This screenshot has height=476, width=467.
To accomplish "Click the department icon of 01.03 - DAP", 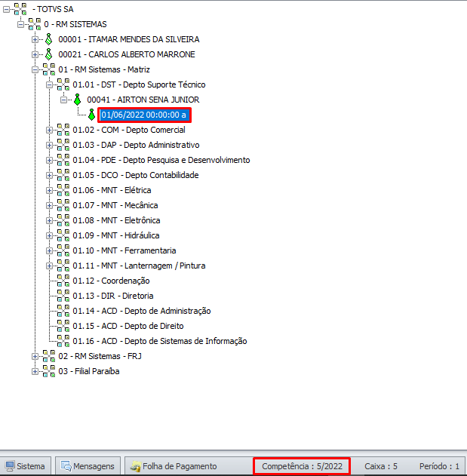I will [63, 145].
